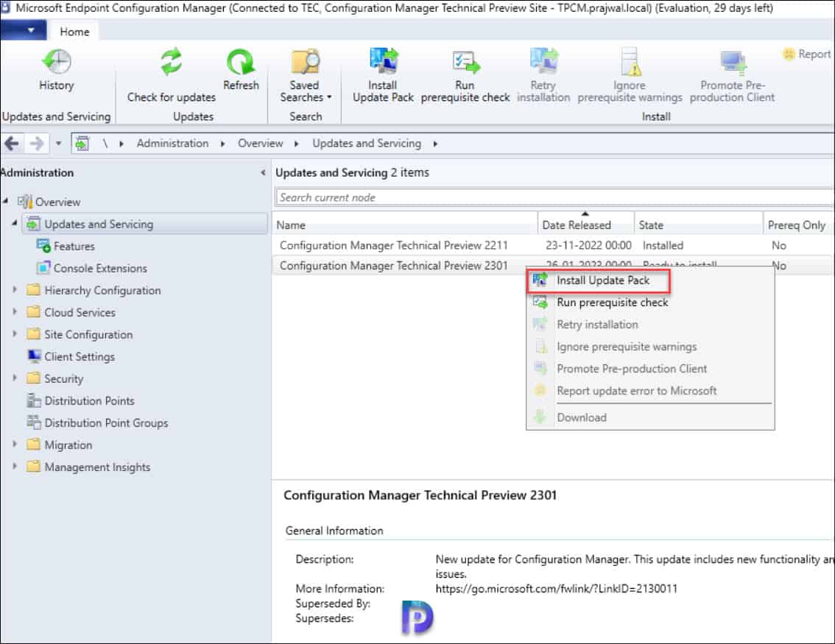The image size is (835, 644).
Task: Click the Installed state cell
Action: click(663, 245)
